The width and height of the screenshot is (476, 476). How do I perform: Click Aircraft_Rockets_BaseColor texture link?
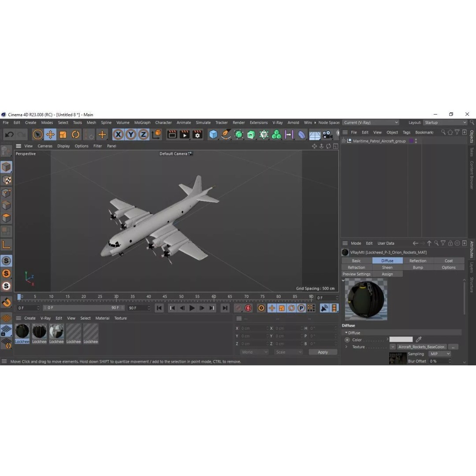(x=422, y=347)
